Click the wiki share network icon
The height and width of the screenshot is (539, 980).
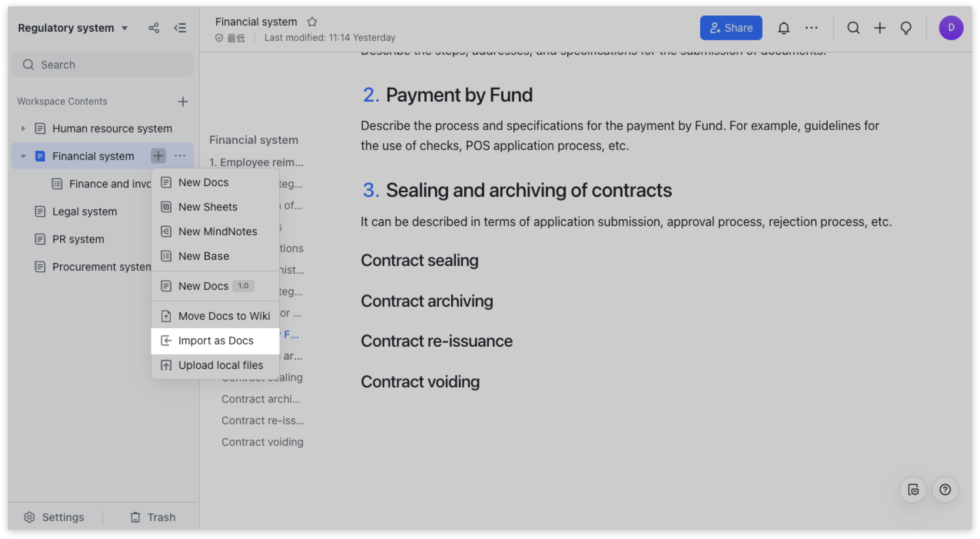click(153, 28)
